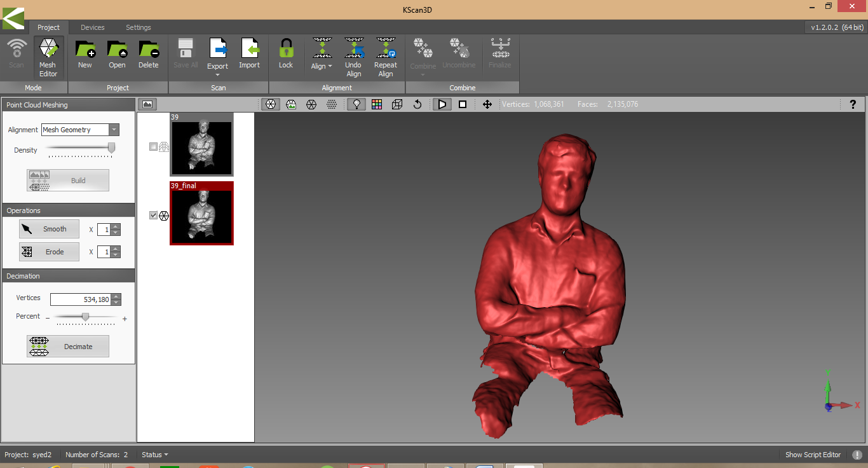Switch to the Devices tab
This screenshot has height=468, width=868.
coord(93,27)
